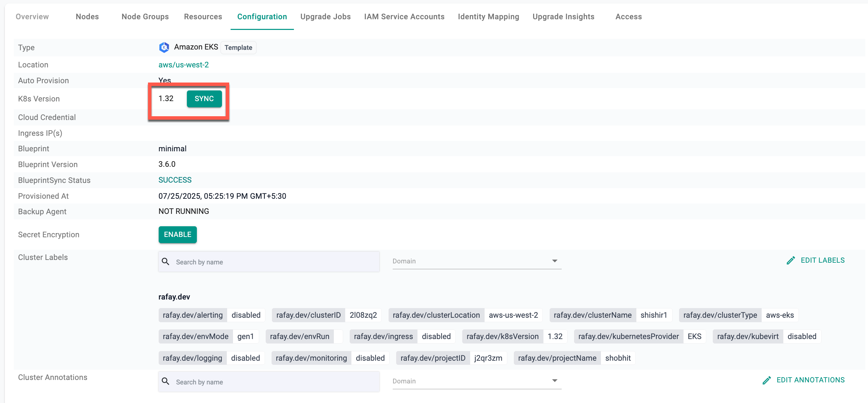Open the Cluster Annotations Domain dropdown

(x=477, y=381)
